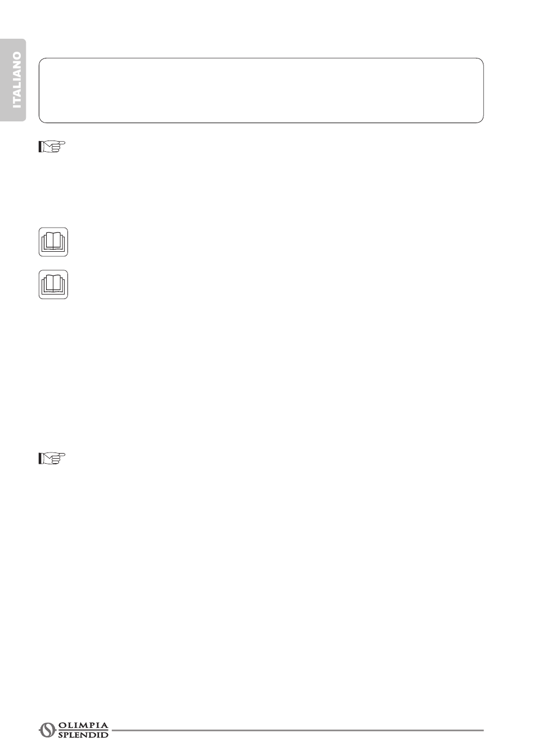Click the rounded box's top border edge
This screenshot has height=756, width=534.
click(x=261, y=58)
